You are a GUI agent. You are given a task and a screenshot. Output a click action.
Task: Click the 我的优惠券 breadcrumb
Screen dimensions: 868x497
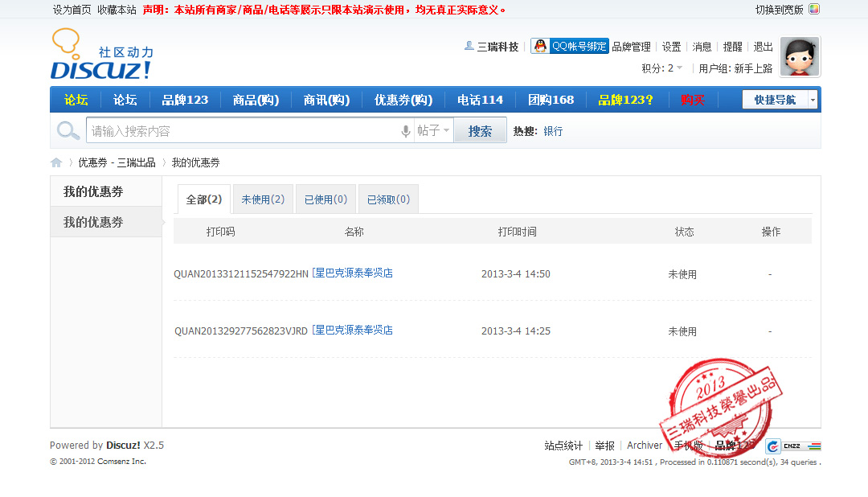coord(195,162)
